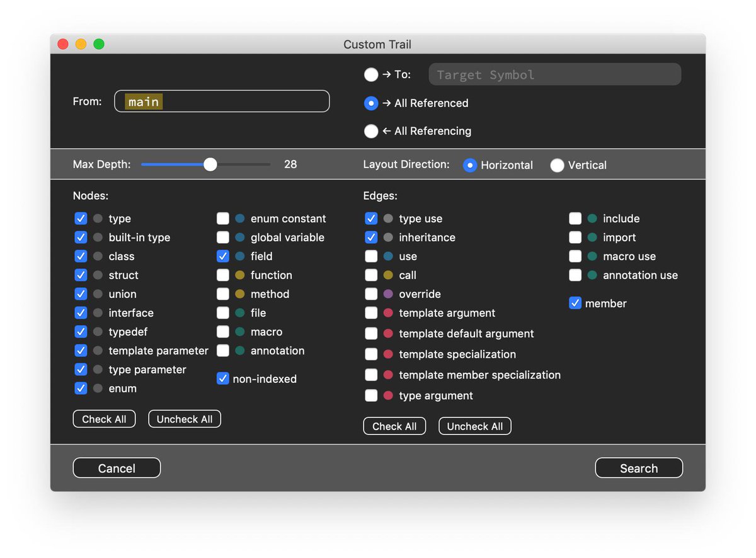Select the '→ To:' target radio button
Screen dimensions: 756x558
click(x=371, y=74)
